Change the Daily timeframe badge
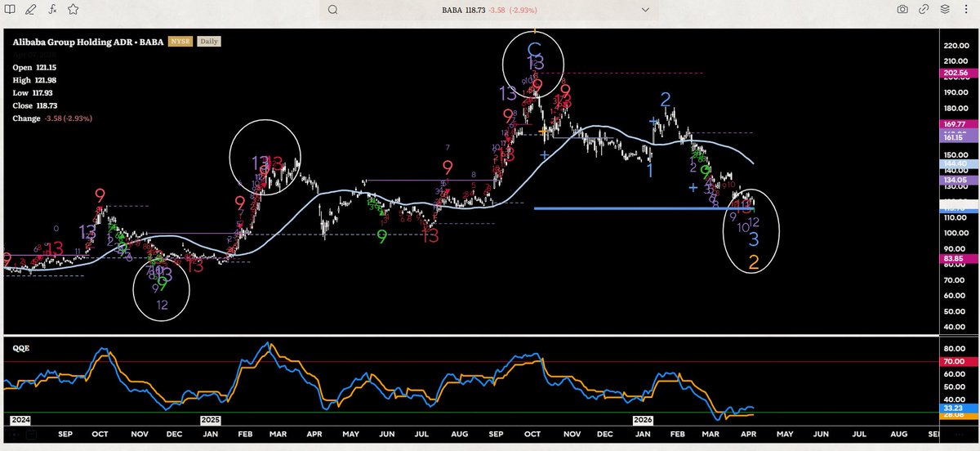This screenshot has width=980, height=451. coord(209,41)
